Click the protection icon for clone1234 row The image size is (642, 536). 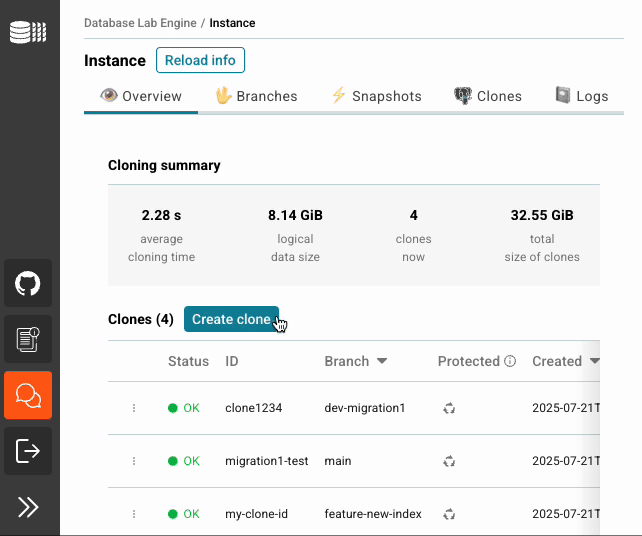coord(449,408)
